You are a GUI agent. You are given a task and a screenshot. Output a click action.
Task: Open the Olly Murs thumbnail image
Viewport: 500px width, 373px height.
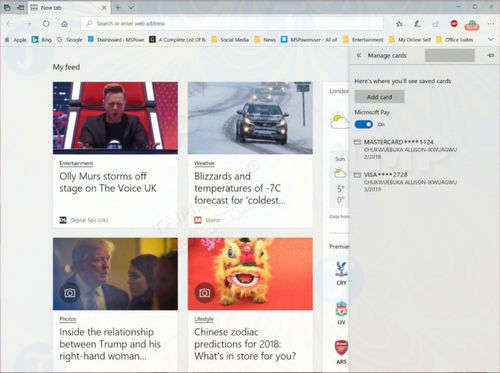point(115,118)
